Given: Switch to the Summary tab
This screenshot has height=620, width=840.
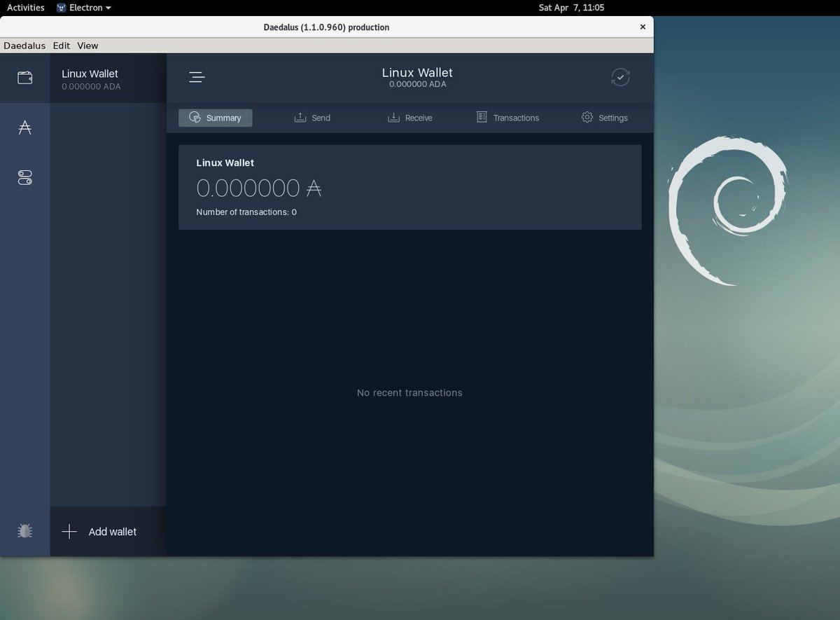Looking at the screenshot, I should coord(215,118).
